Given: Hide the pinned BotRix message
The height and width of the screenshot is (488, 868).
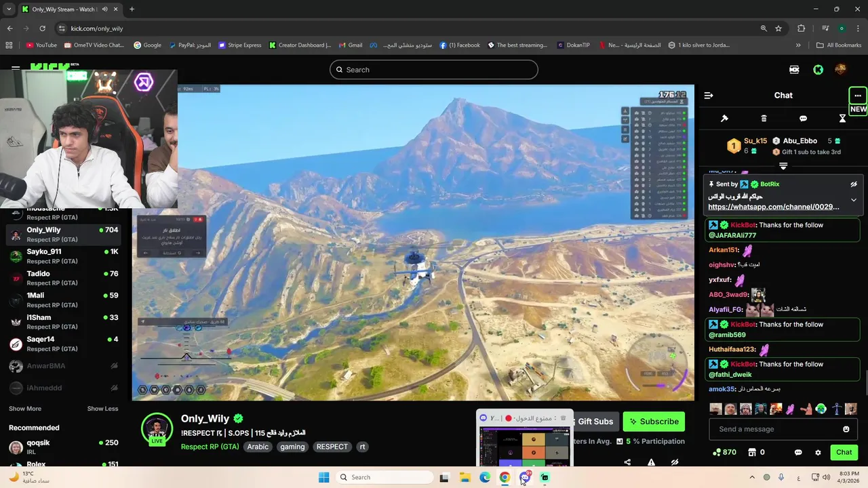Looking at the screenshot, I should click(854, 184).
